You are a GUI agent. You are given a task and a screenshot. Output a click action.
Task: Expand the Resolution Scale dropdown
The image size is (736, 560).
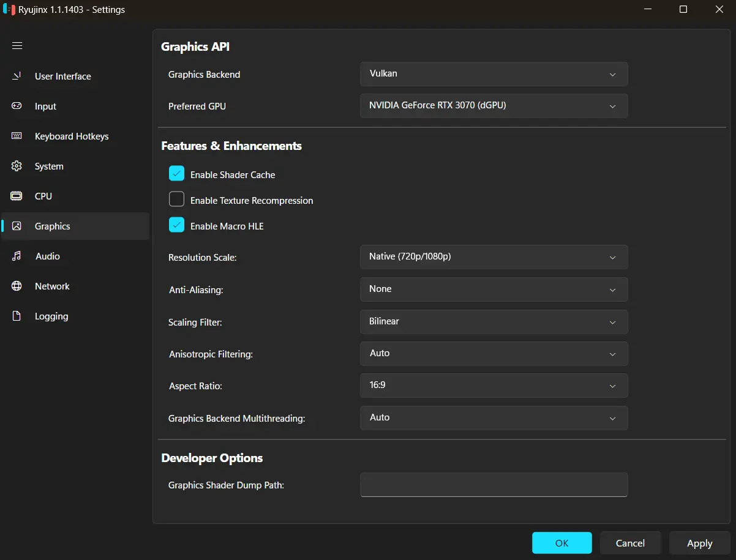pyautogui.click(x=494, y=257)
